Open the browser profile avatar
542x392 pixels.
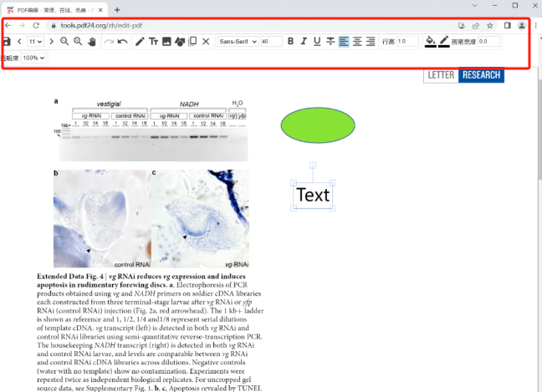522,26
